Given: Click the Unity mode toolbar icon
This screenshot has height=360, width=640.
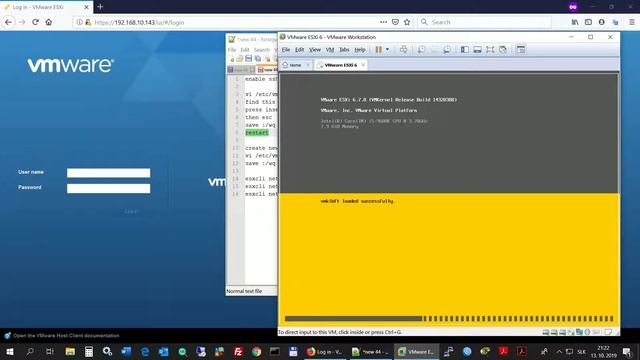Looking at the screenshot, I should pyautogui.click(x=503, y=49).
